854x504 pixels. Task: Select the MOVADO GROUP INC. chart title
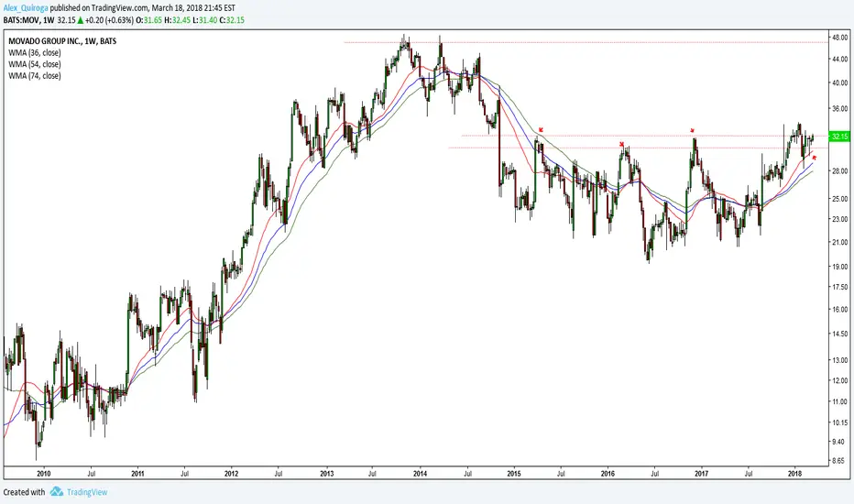(x=62, y=41)
